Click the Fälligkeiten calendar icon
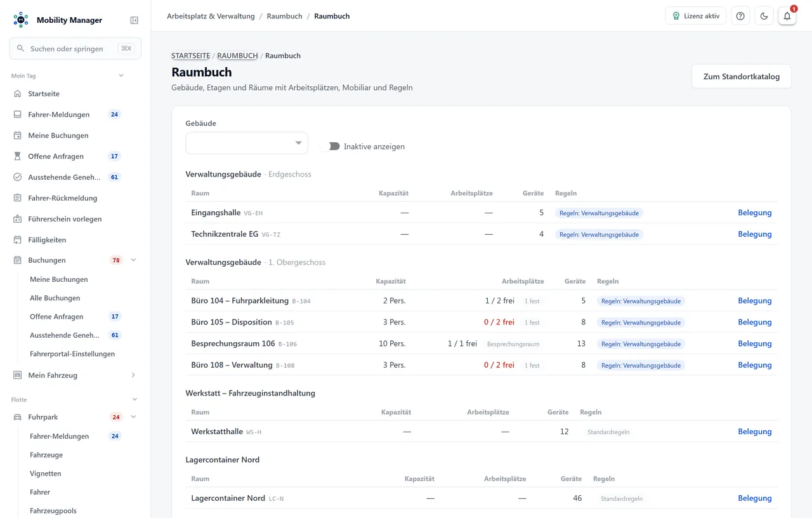812x518 pixels. pyautogui.click(x=18, y=240)
